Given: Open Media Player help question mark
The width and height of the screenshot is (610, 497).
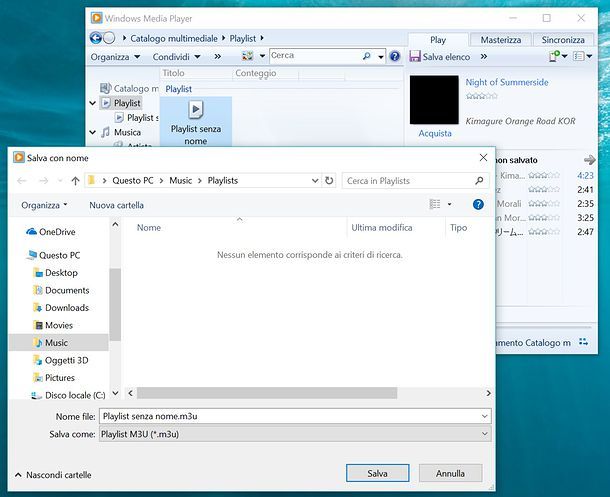Looking at the screenshot, I should [394, 56].
